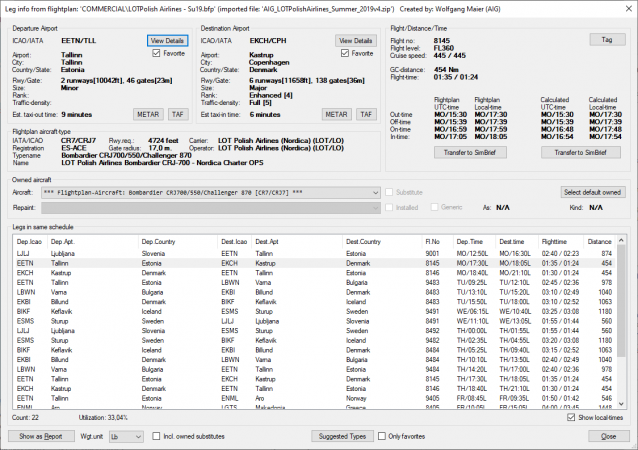The height and width of the screenshot is (450, 638).
Task: Sort legs by Dep.Apt. column header
Action: pos(93,242)
